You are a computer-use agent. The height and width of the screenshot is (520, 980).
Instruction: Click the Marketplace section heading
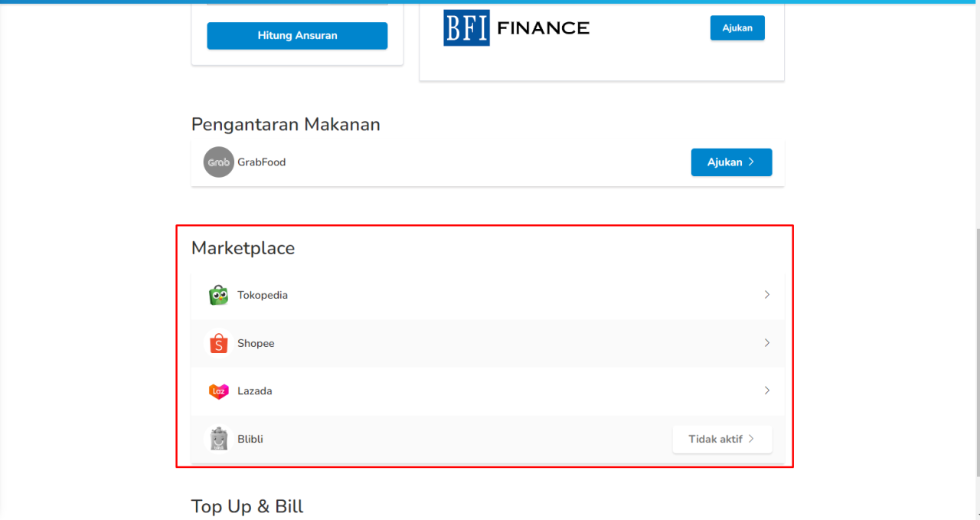point(243,248)
